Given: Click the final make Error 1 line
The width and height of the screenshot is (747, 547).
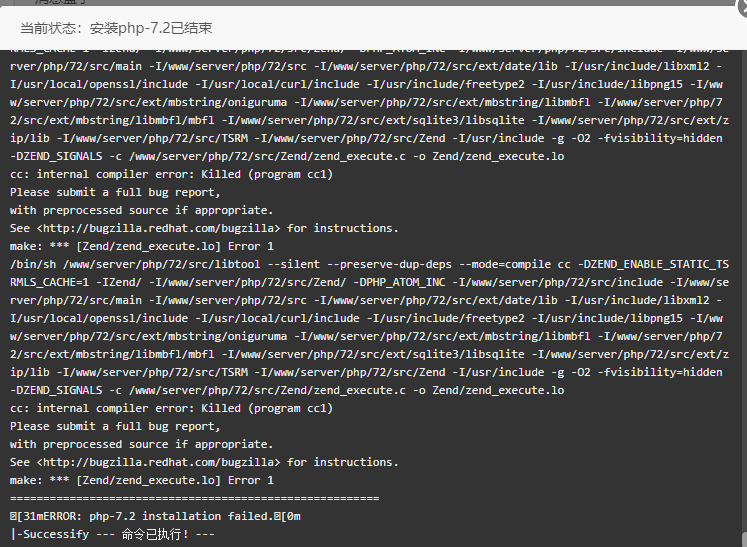Looking at the screenshot, I should pos(142,480).
